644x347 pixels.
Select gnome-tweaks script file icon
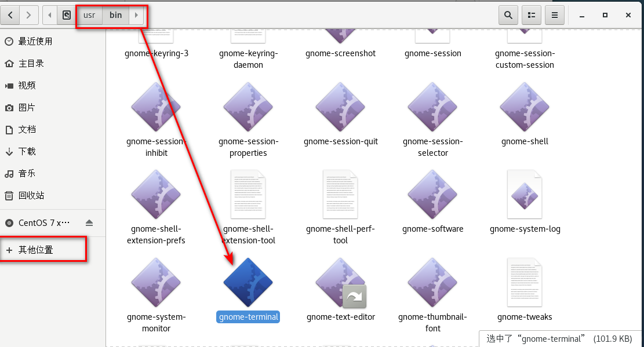click(525, 283)
